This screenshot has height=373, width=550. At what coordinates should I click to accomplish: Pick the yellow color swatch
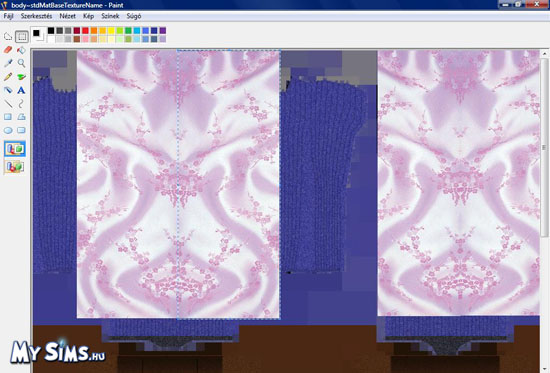pos(111,31)
